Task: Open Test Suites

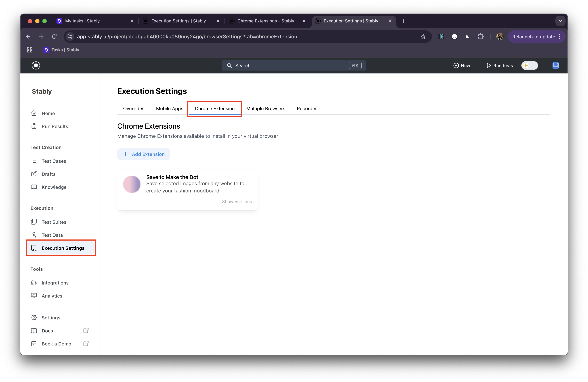Action: tap(54, 222)
